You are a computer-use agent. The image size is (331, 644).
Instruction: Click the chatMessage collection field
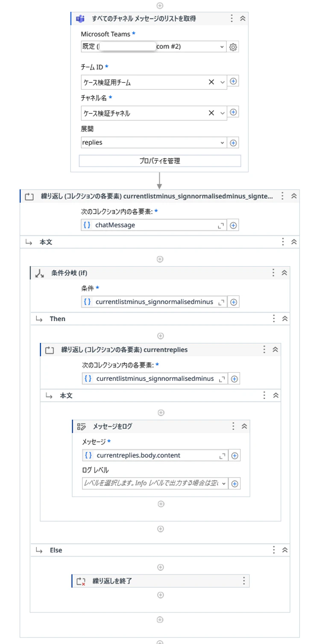pyautogui.click(x=154, y=225)
